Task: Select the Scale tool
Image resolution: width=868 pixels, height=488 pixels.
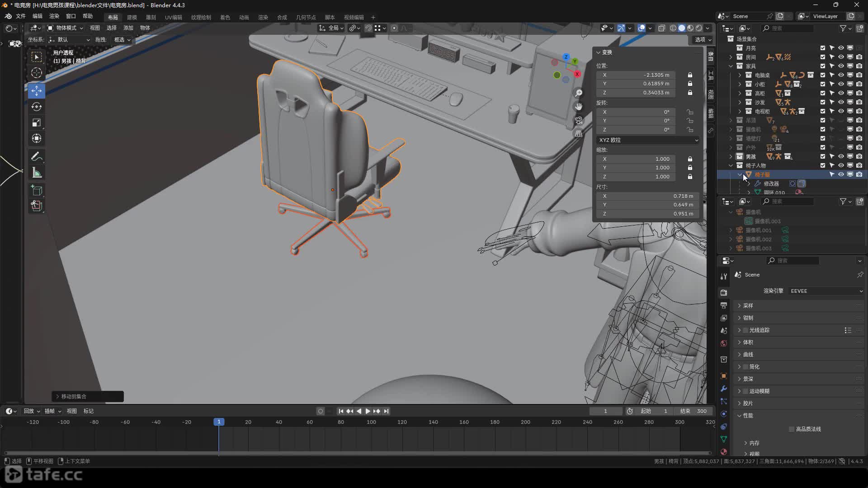Action: tap(37, 123)
